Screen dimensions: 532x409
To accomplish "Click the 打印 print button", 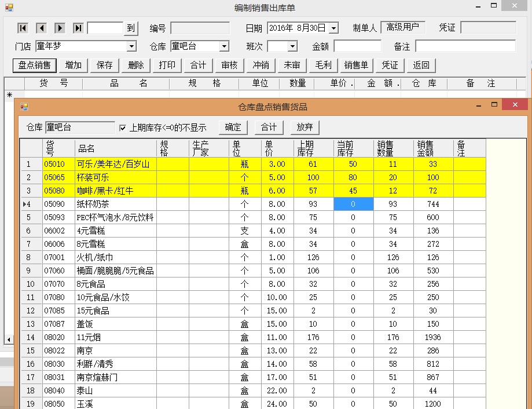I will tap(167, 65).
